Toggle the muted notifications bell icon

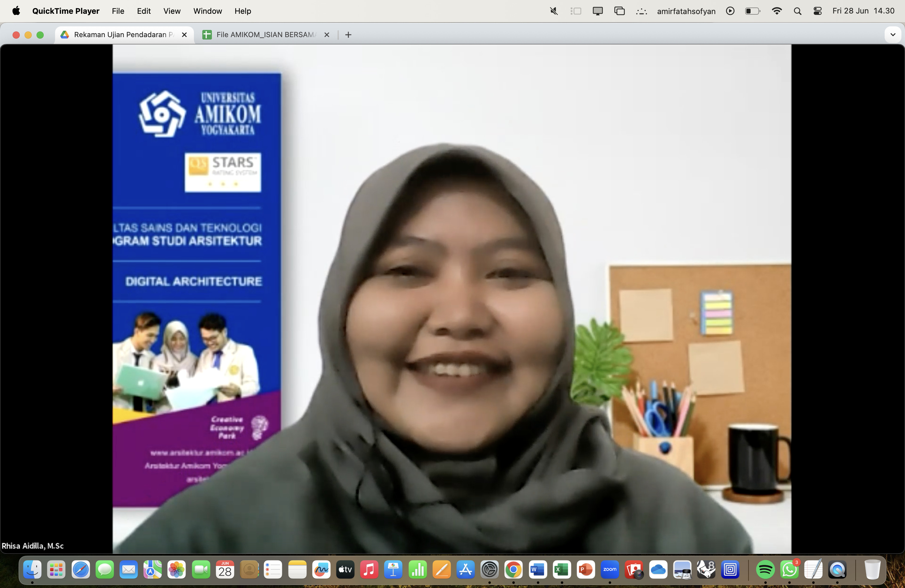554,11
